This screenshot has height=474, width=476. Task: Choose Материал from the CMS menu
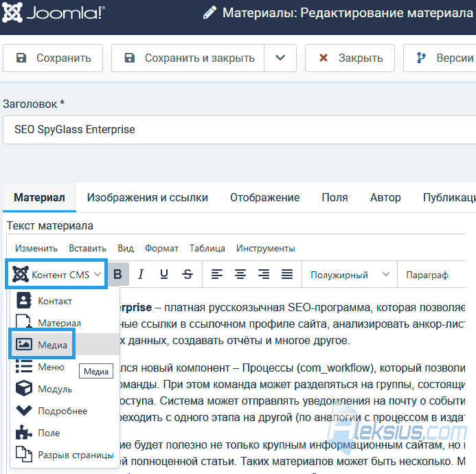coord(65,322)
